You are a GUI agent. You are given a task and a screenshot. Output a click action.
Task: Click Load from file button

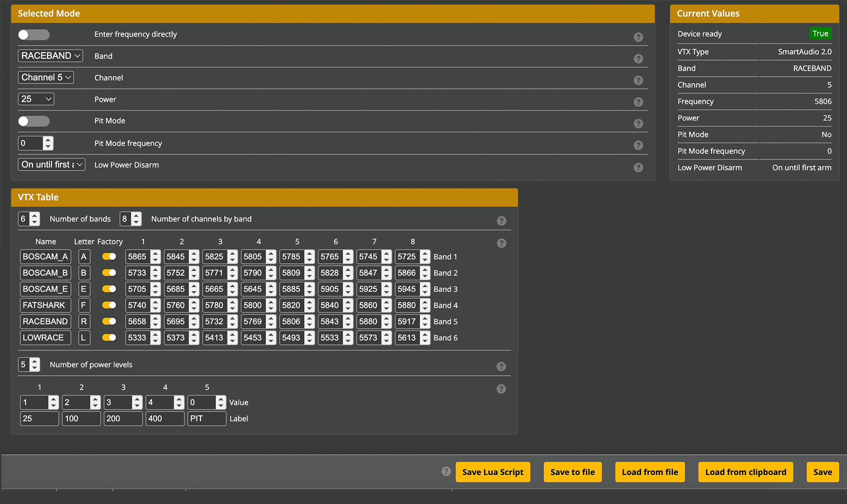650,472
